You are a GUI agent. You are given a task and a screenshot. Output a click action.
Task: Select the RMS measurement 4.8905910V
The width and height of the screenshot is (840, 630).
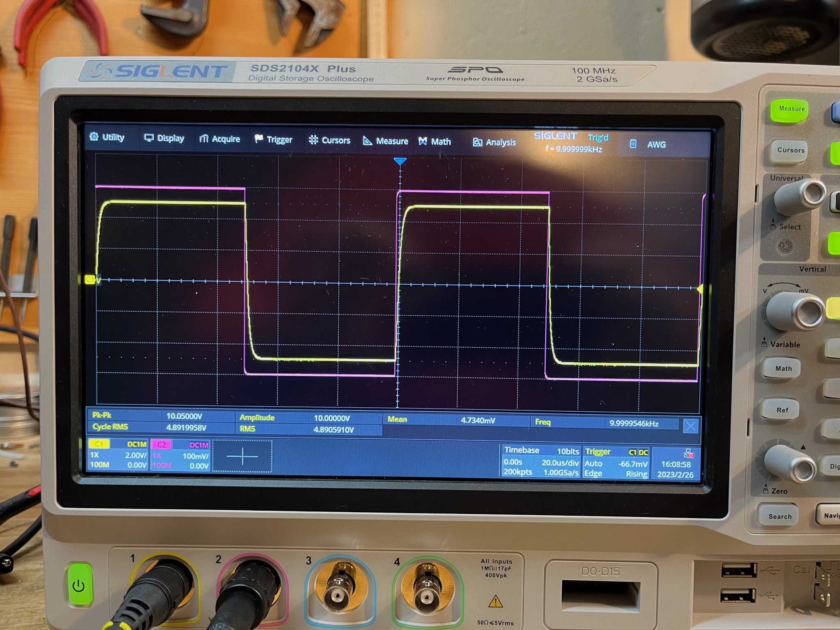pyautogui.click(x=333, y=429)
